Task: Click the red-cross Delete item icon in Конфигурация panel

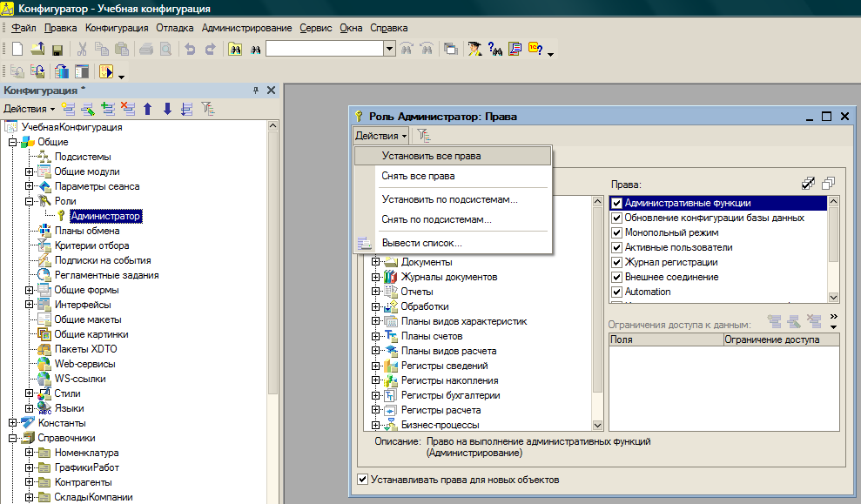Action: click(x=128, y=109)
